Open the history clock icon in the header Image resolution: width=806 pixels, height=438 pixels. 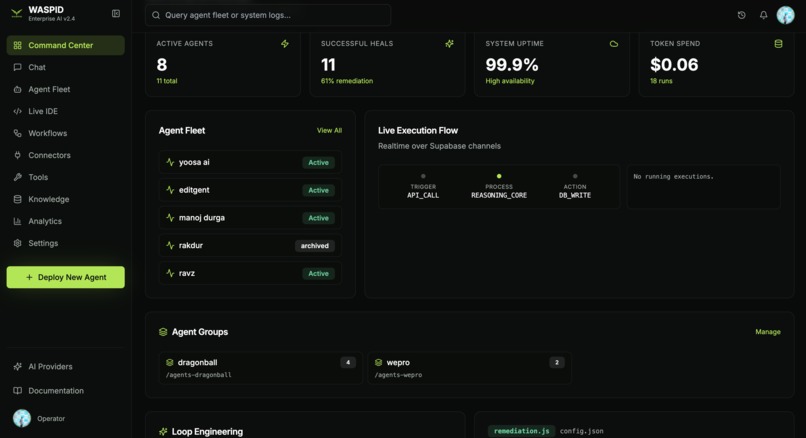point(741,15)
